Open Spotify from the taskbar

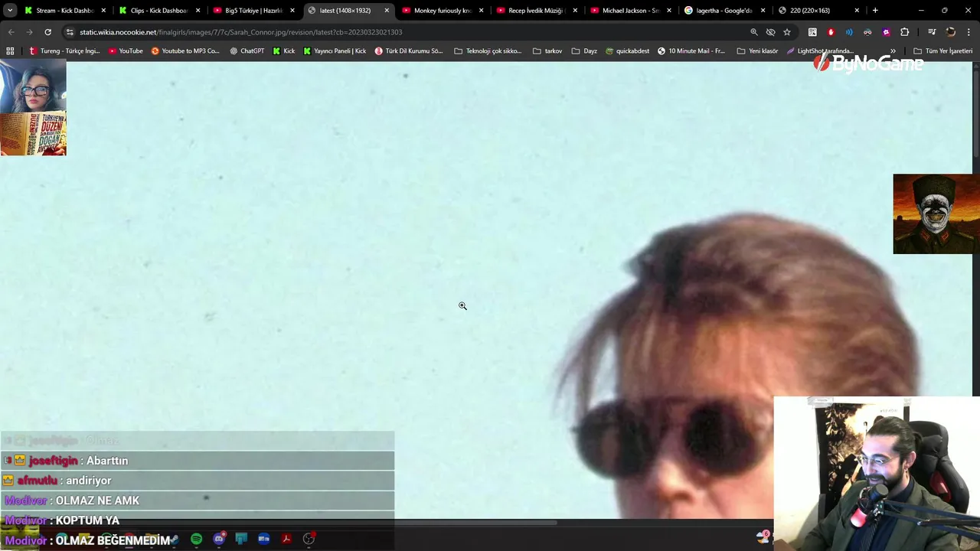click(196, 539)
